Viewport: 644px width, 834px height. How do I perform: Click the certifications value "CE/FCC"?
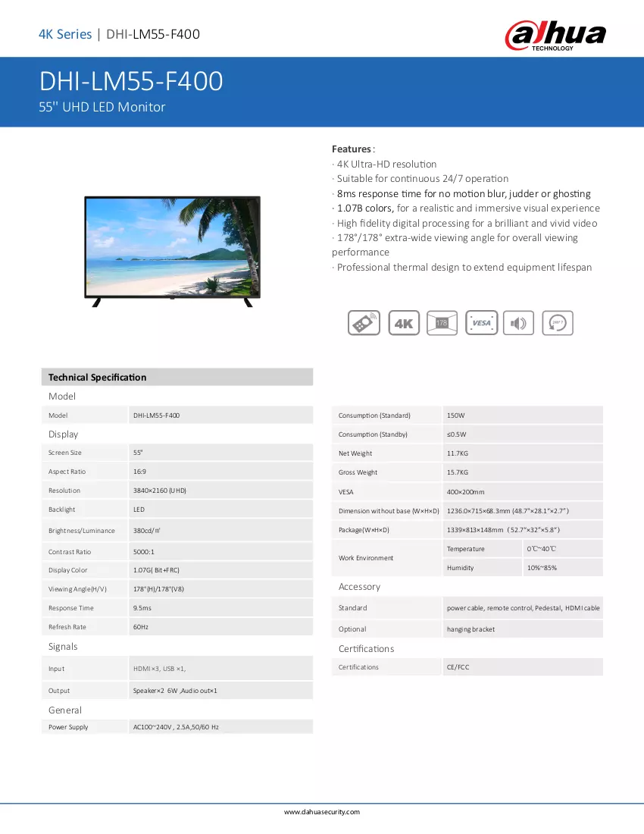(x=458, y=667)
